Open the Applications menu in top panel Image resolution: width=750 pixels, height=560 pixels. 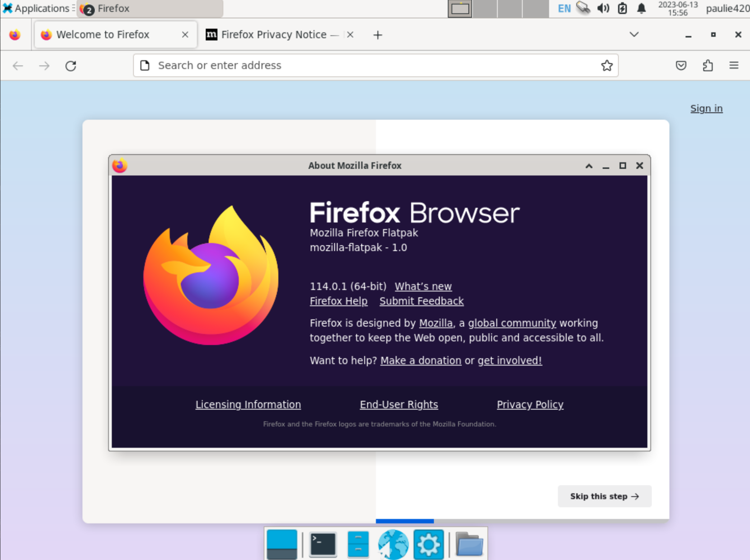[36, 9]
